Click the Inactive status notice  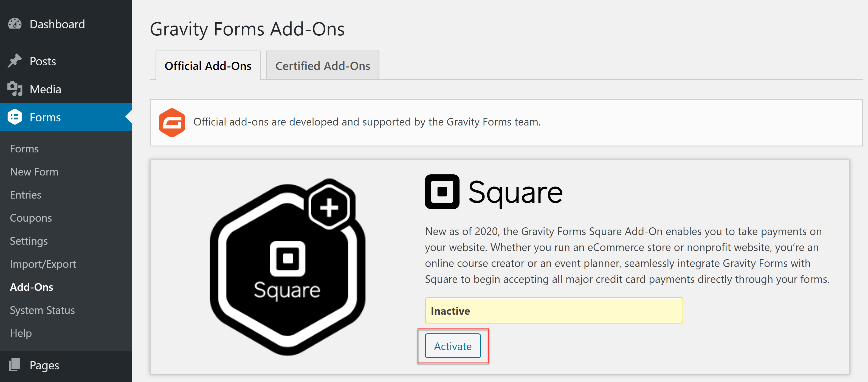554,310
